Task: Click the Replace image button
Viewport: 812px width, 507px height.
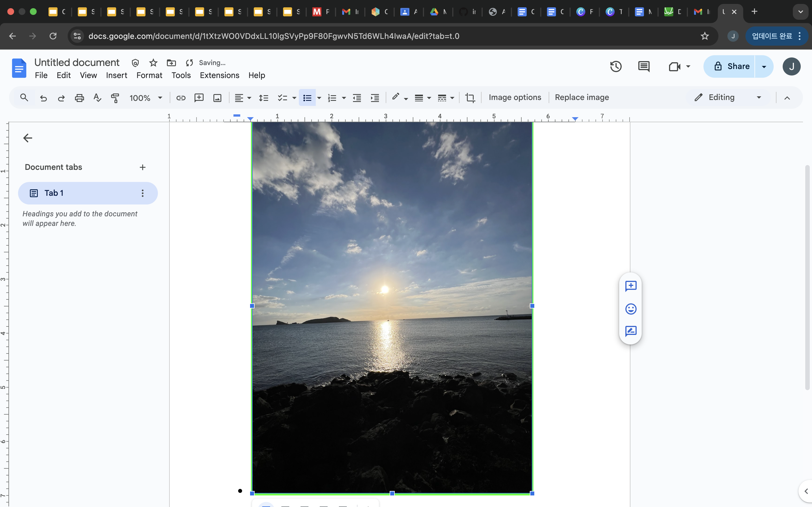Action: click(x=581, y=97)
